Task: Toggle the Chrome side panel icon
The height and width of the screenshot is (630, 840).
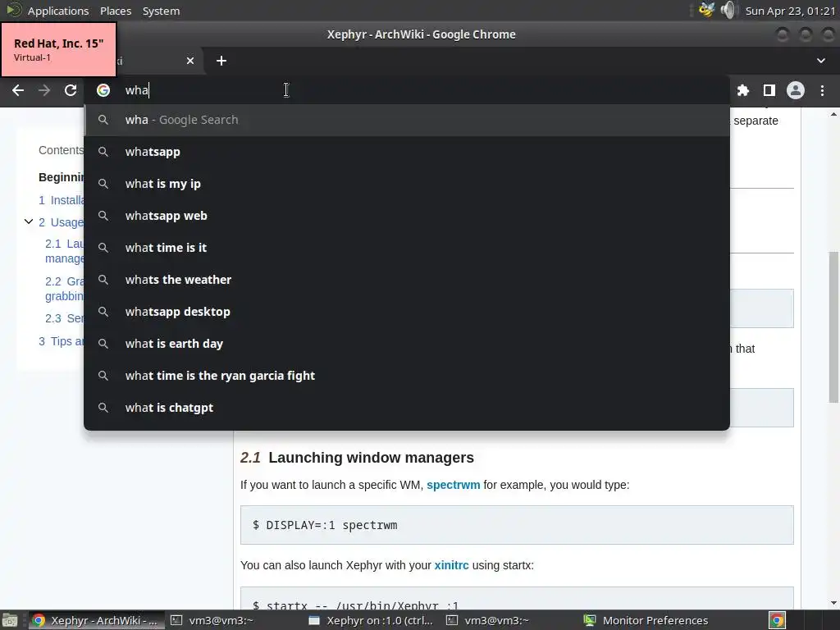Action: pos(769,90)
